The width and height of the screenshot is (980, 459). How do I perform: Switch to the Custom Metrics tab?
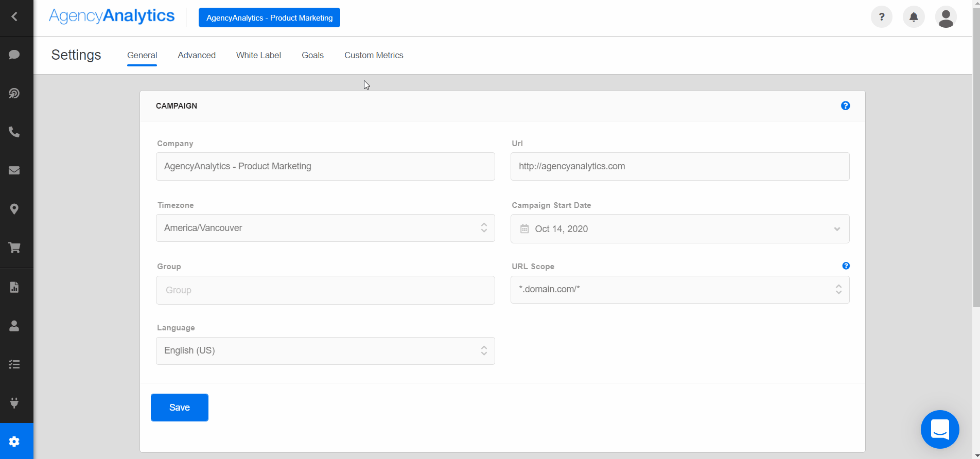374,55
